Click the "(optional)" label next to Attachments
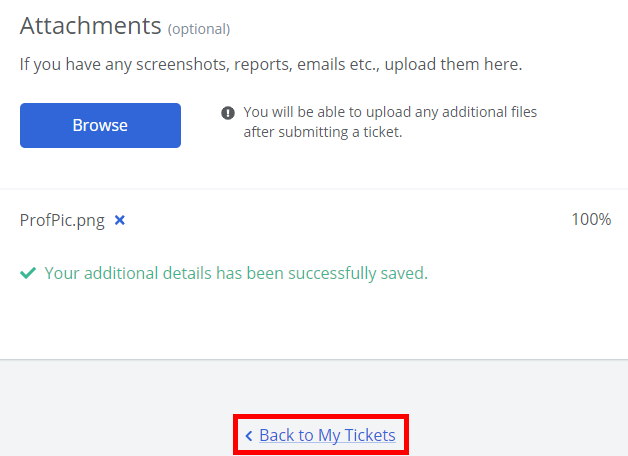Image resolution: width=628 pixels, height=456 pixels. pyautogui.click(x=198, y=29)
